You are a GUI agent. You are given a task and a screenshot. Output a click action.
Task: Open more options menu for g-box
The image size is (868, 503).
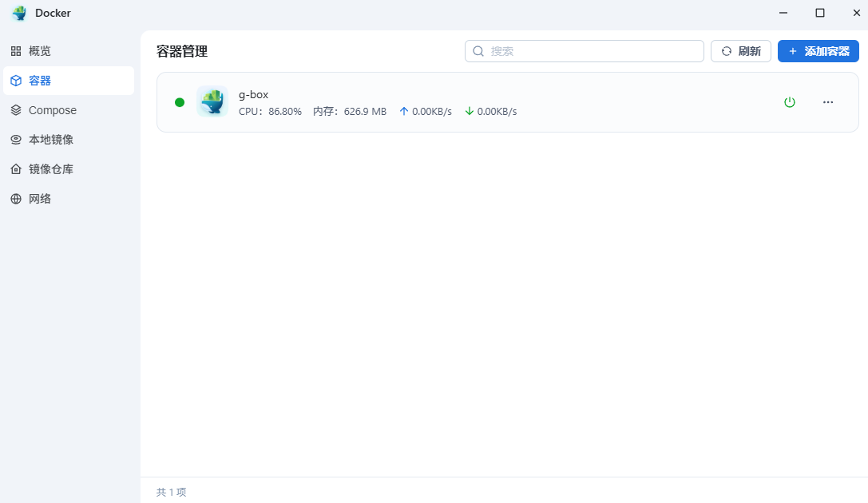pyautogui.click(x=827, y=102)
